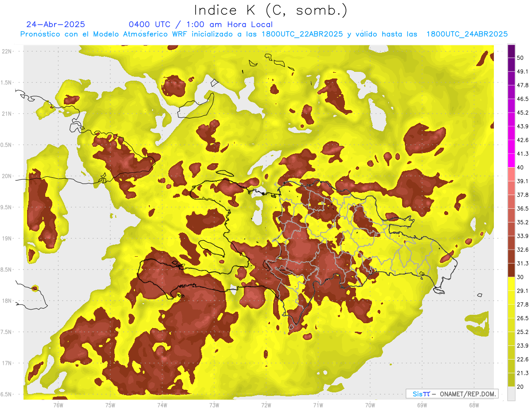The height and width of the screenshot is (411, 532).
Task: Click the colorbar value '25.2'
Action: pyautogui.click(x=522, y=332)
